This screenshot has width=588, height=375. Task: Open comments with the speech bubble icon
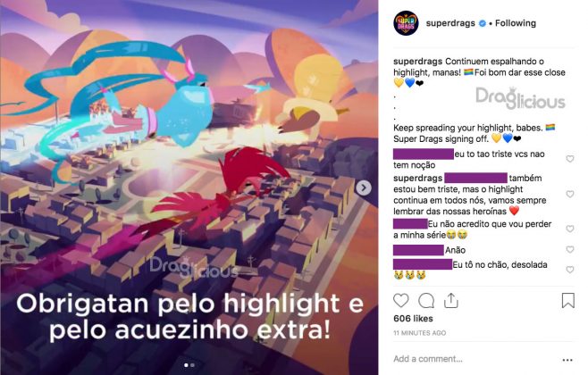pyautogui.click(x=426, y=301)
